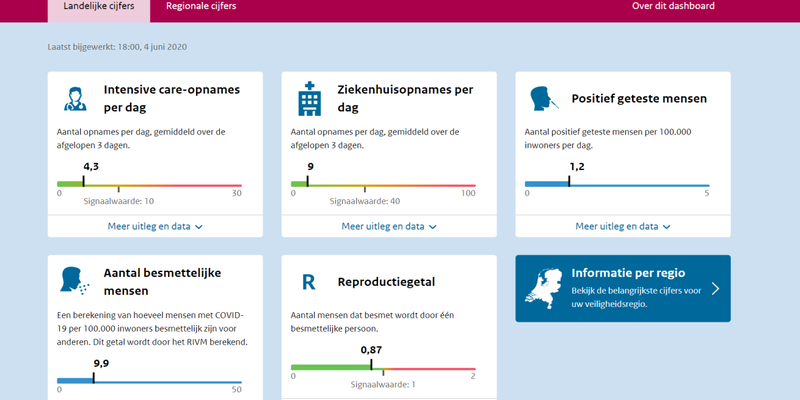Click the blue R reproduction icon

[309, 282]
